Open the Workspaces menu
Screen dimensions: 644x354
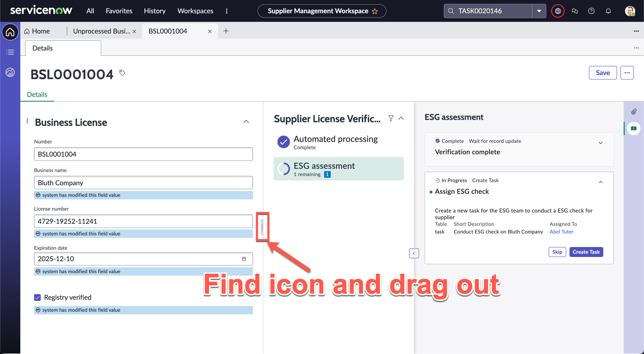point(195,11)
